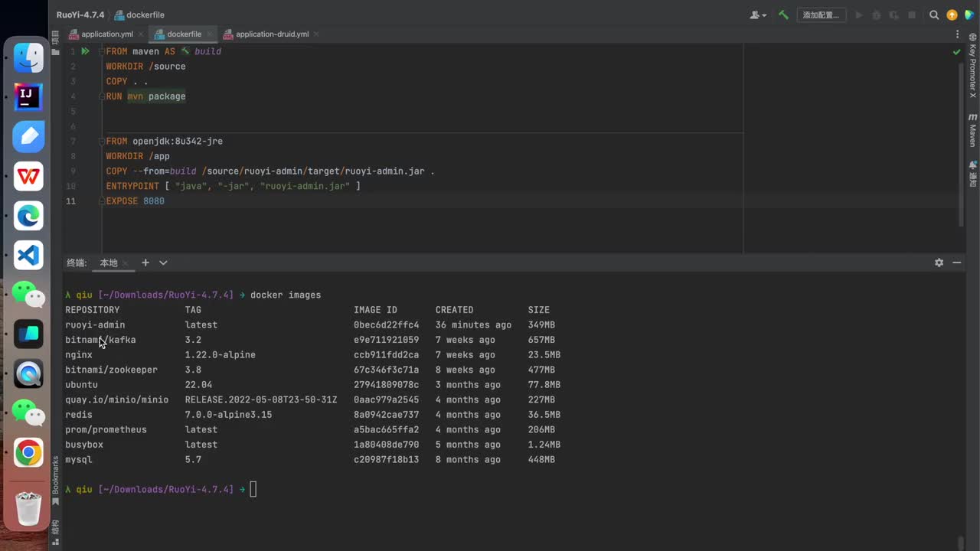Viewport: 980px width, 551px height.
Task: Open the terminal settings gear
Action: 939,262
